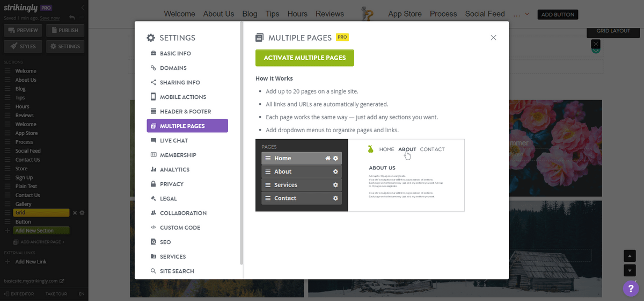Click the Collaboration people icon
This screenshot has height=301, width=644.
pyautogui.click(x=153, y=213)
